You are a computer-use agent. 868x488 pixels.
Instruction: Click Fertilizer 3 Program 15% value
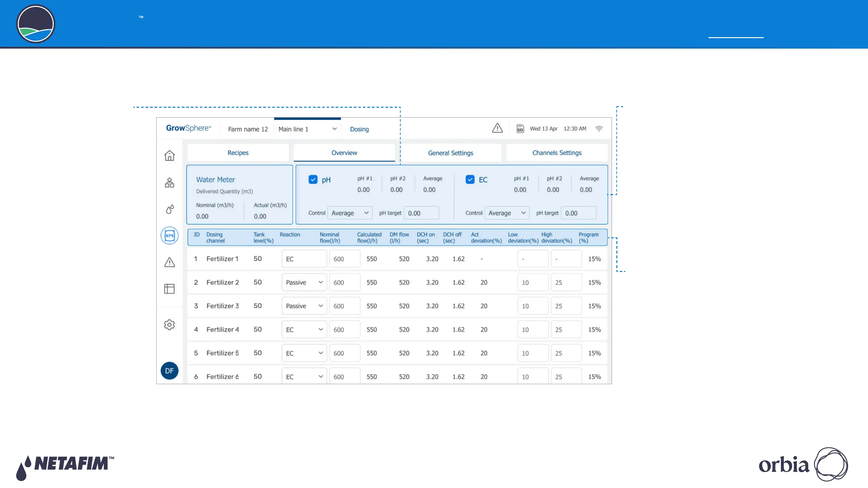[x=594, y=306]
